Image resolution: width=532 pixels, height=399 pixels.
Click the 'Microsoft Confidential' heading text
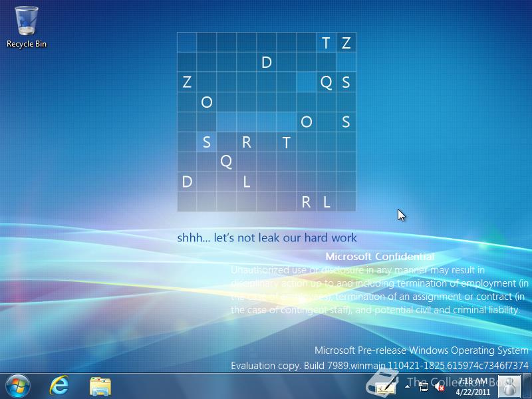click(x=380, y=257)
